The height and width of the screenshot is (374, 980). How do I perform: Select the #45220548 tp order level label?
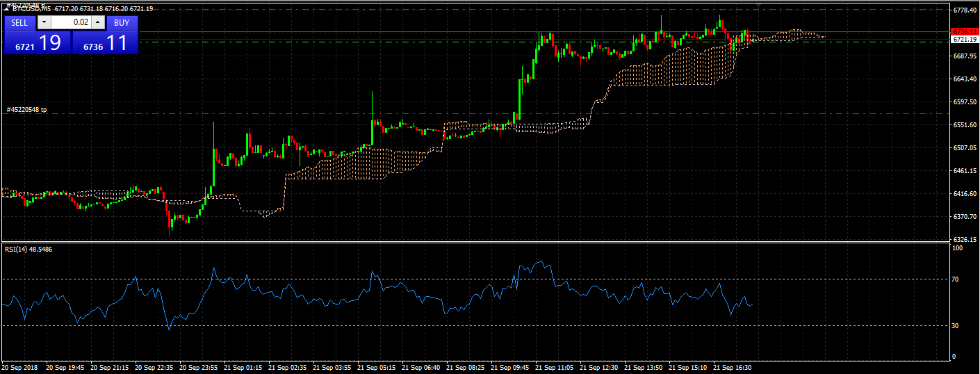pyautogui.click(x=27, y=110)
